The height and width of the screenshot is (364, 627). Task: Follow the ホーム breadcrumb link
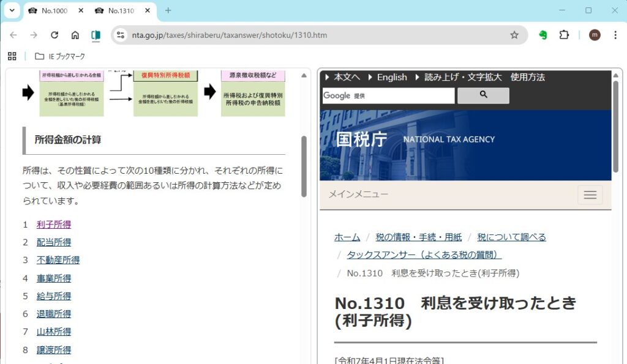click(x=347, y=237)
